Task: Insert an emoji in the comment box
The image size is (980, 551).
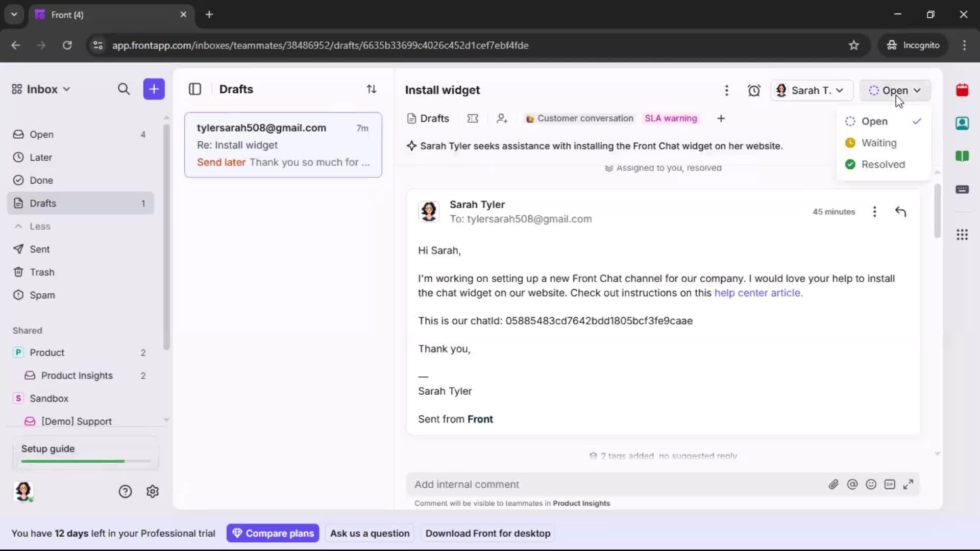Action: (871, 484)
